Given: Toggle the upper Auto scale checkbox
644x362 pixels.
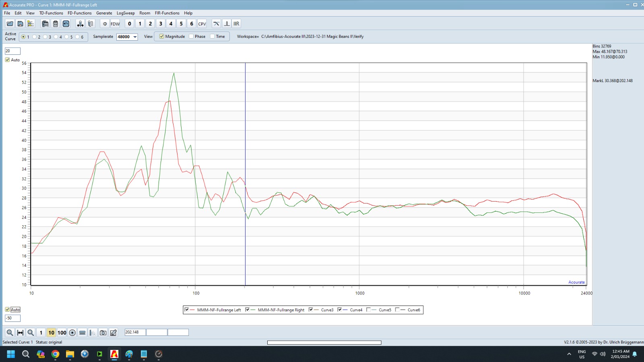Looking at the screenshot, I should click(x=7, y=60).
